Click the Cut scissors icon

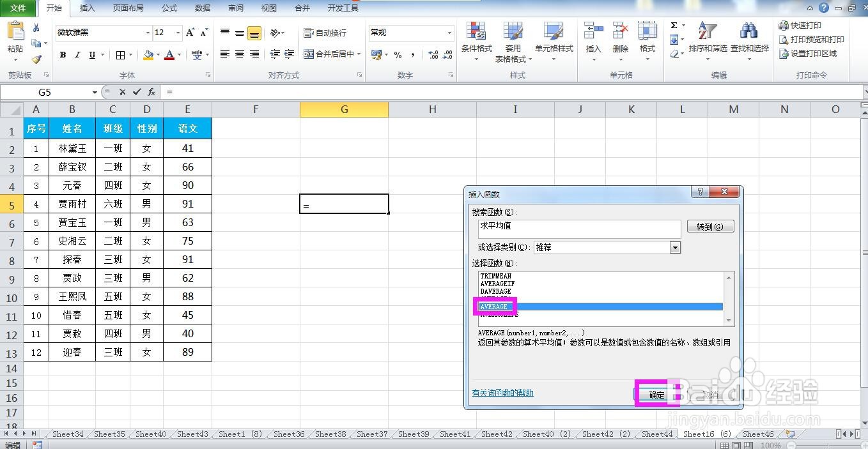coord(36,27)
